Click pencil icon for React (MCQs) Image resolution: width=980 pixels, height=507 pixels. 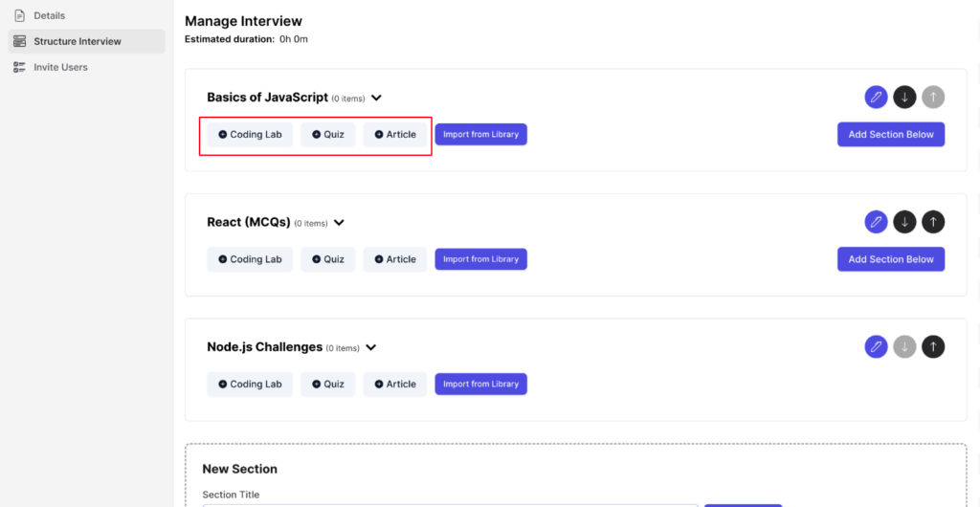point(876,222)
